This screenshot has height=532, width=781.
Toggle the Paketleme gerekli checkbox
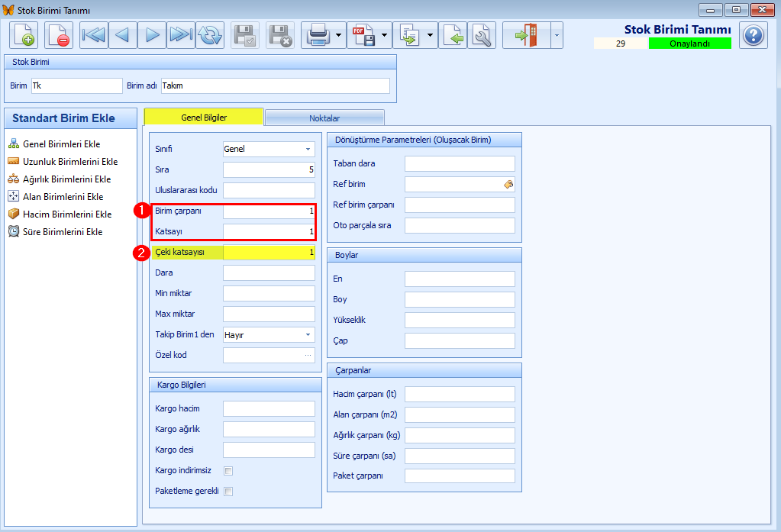[x=228, y=492]
